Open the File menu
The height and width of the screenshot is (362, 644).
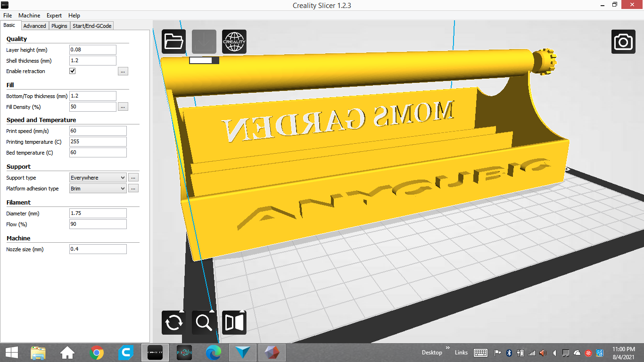click(8, 16)
